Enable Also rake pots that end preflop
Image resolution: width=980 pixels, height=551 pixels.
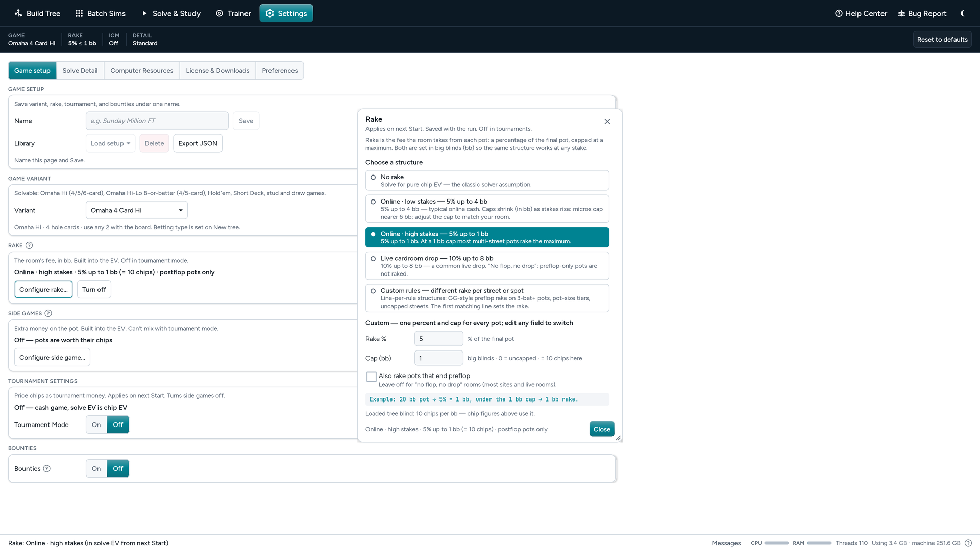pyautogui.click(x=372, y=377)
